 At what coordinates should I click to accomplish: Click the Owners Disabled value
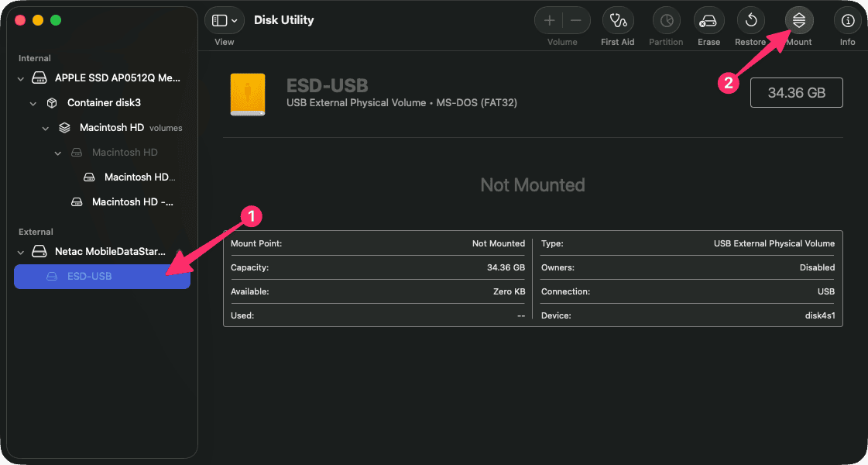click(x=817, y=267)
